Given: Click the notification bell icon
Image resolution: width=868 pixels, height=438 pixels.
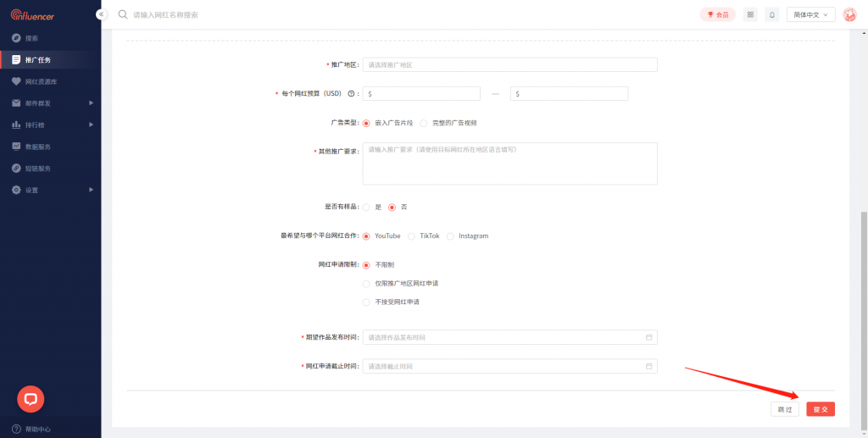Looking at the screenshot, I should 772,14.
